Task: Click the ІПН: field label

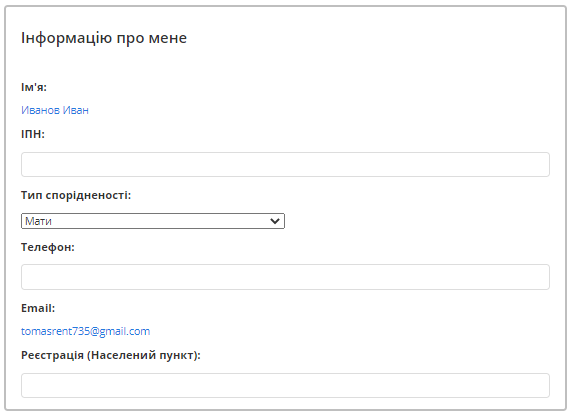Action: [33, 134]
